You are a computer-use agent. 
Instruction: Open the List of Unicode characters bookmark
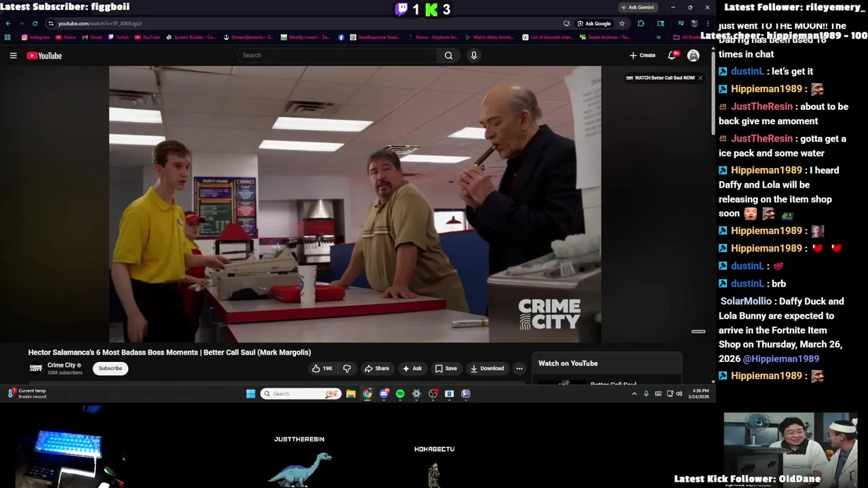[x=547, y=37]
